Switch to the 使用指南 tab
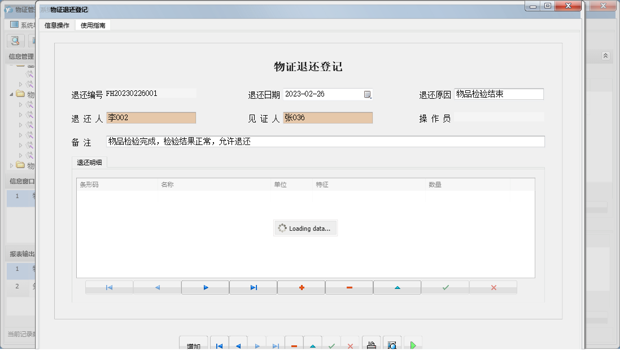 pyautogui.click(x=93, y=25)
